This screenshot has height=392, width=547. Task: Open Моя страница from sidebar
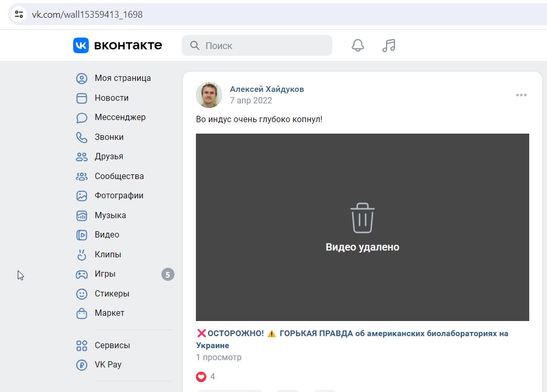[123, 78]
